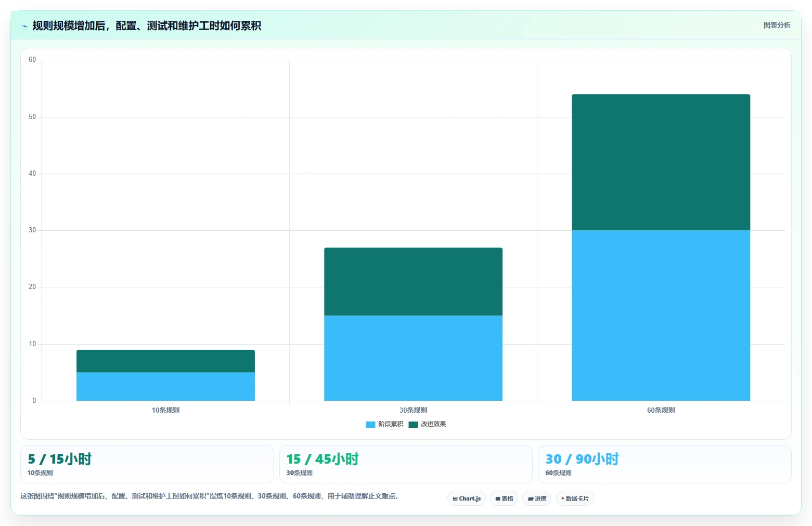Image resolution: width=812 pixels, height=526 pixels.
Task: Click the y-axis value 50
Action: tap(32, 117)
